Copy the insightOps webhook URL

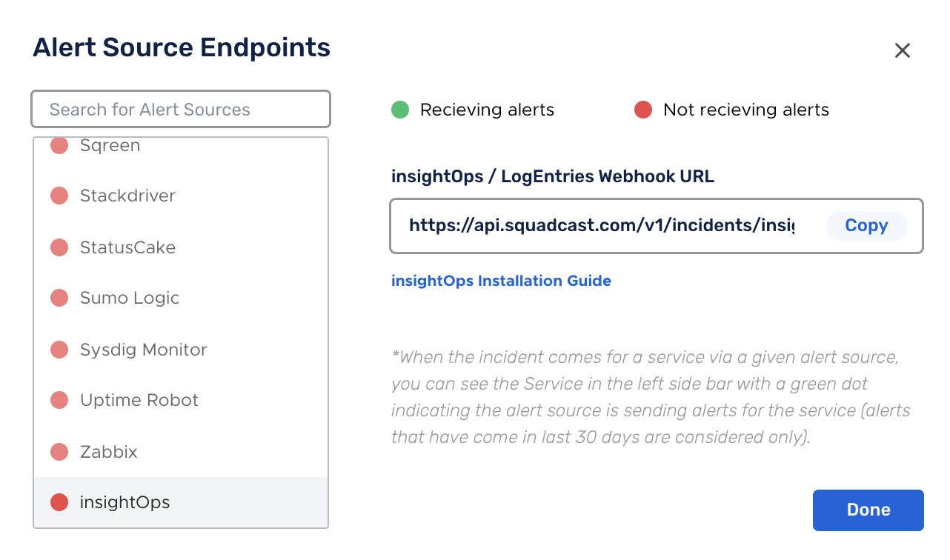866,226
